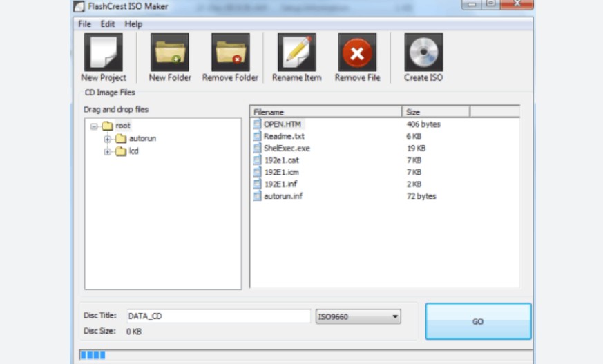Click the Create ISO disc icon
The height and width of the screenshot is (364, 603).
(x=423, y=52)
